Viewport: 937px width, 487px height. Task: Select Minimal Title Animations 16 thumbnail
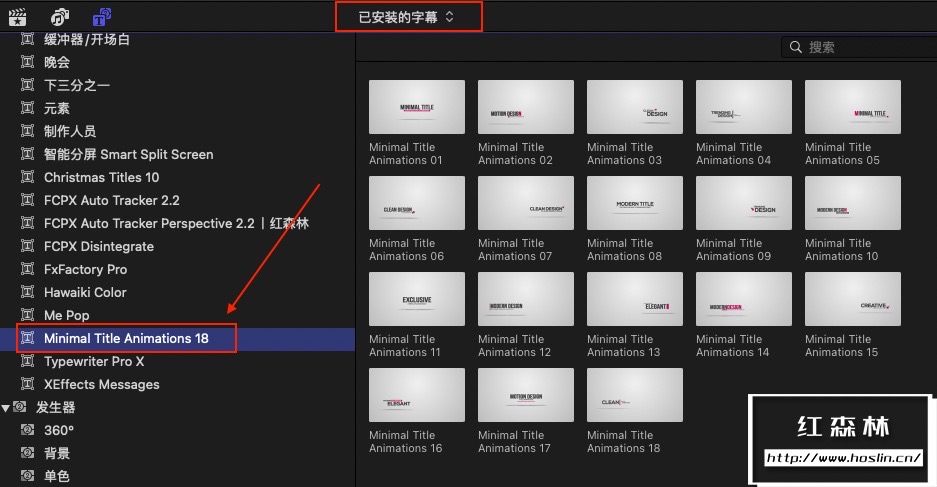pyautogui.click(x=417, y=395)
